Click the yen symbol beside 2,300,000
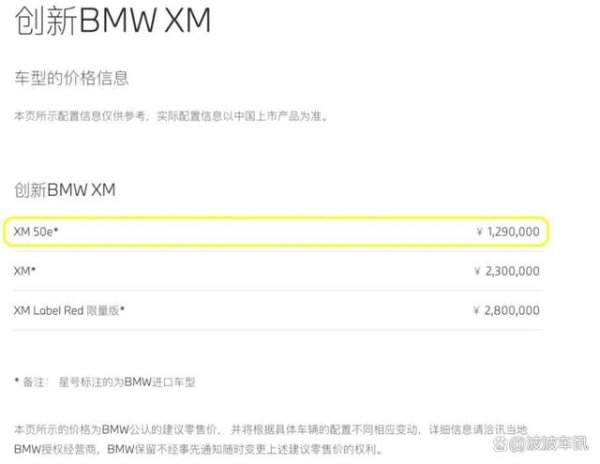The width and height of the screenshot is (600, 464). [478, 271]
